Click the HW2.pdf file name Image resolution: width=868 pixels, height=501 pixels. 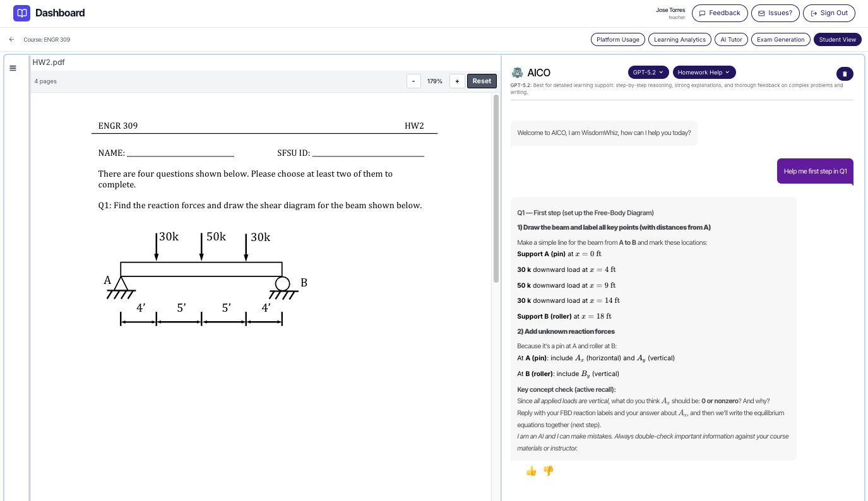[x=49, y=62]
